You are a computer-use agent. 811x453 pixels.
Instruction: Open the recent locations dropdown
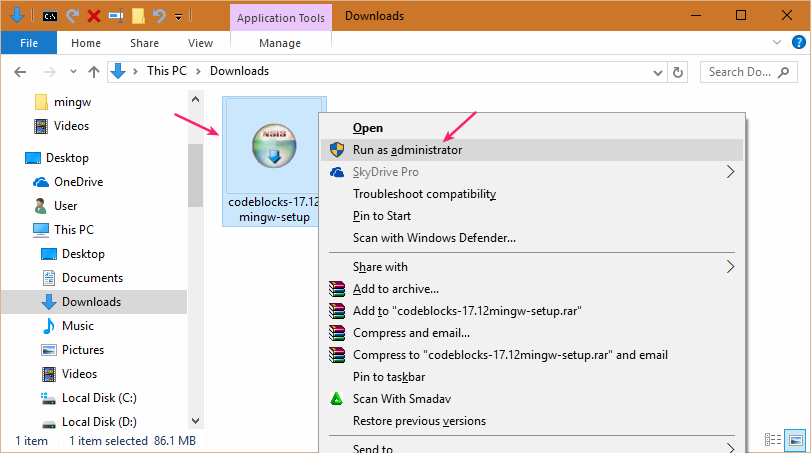(x=73, y=72)
